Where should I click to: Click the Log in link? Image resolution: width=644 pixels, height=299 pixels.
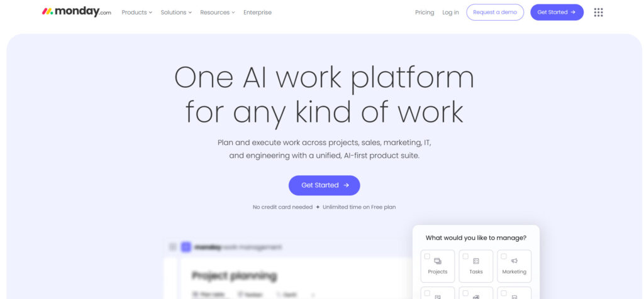[x=450, y=13]
